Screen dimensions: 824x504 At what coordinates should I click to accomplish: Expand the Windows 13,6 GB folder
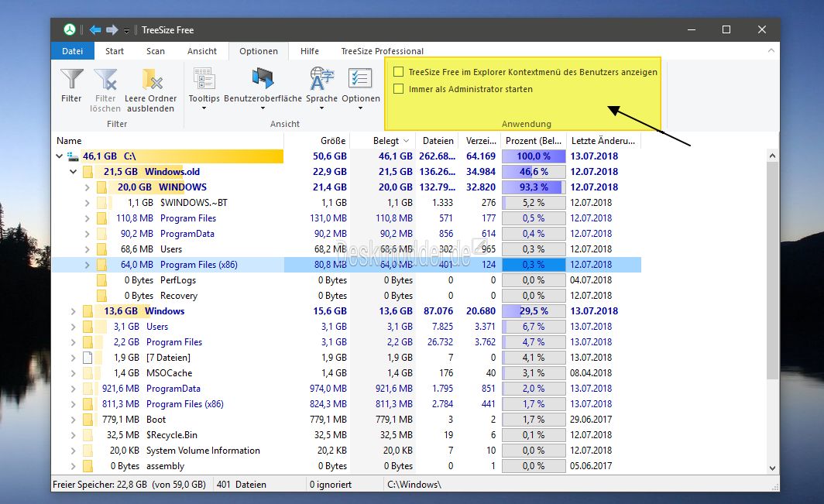coord(73,311)
